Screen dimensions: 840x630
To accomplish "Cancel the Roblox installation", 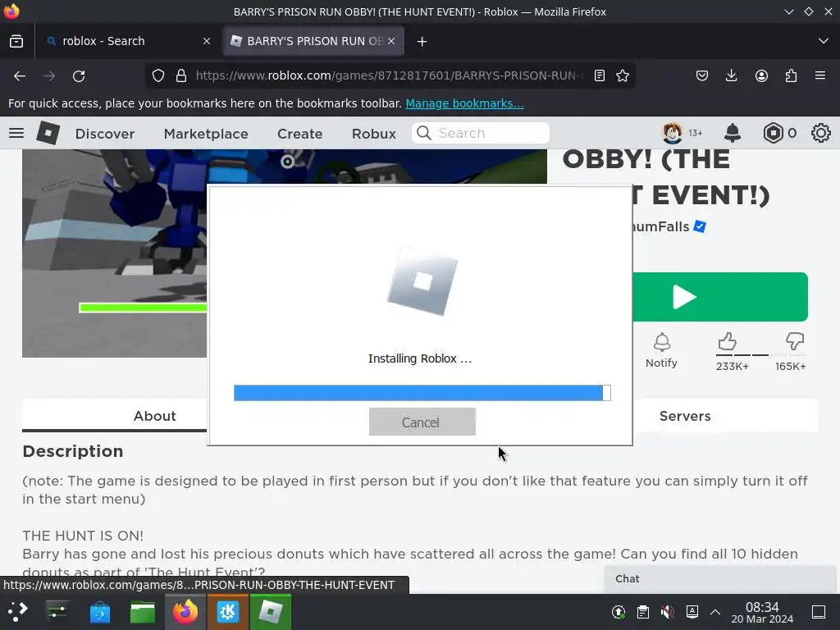I will [422, 422].
